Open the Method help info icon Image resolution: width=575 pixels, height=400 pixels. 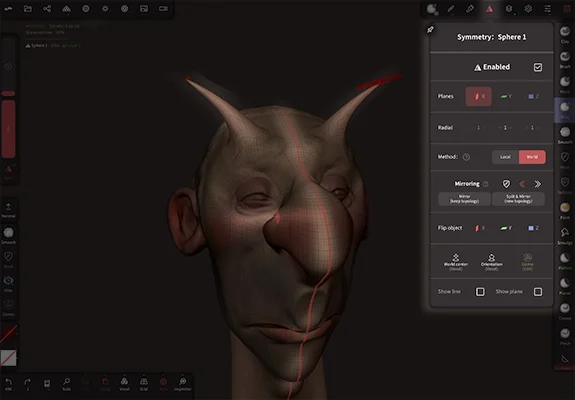[x=466, y=157]
